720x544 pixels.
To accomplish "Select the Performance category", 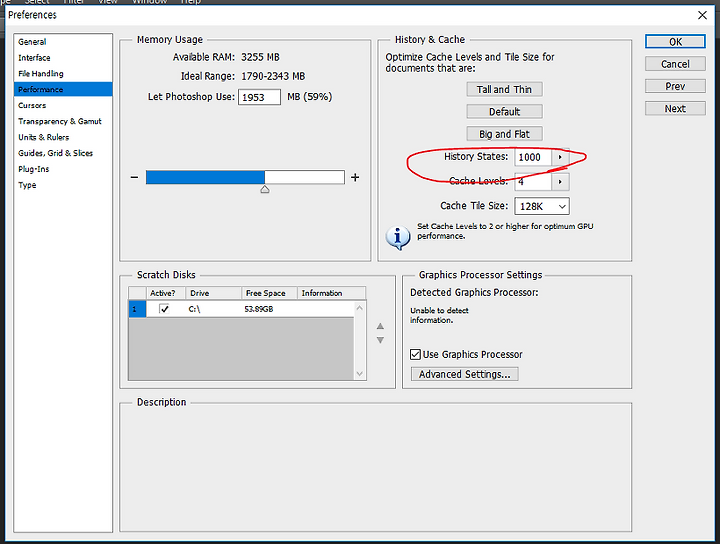I will pos(63,90).
